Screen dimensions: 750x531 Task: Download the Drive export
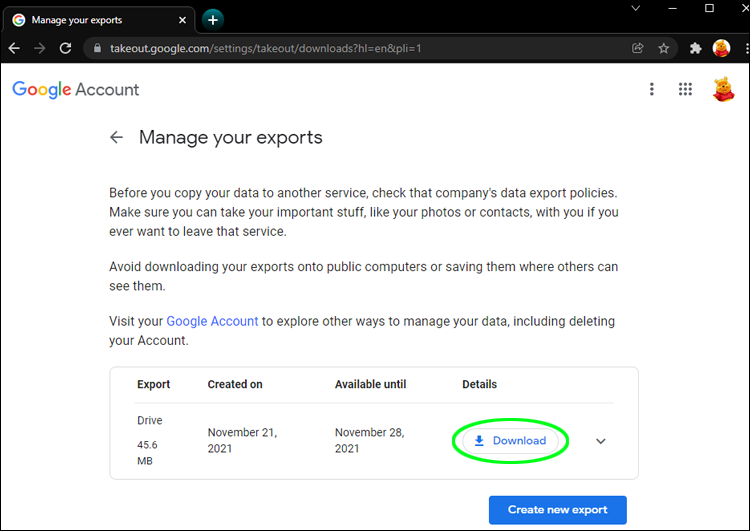point(510,441)
